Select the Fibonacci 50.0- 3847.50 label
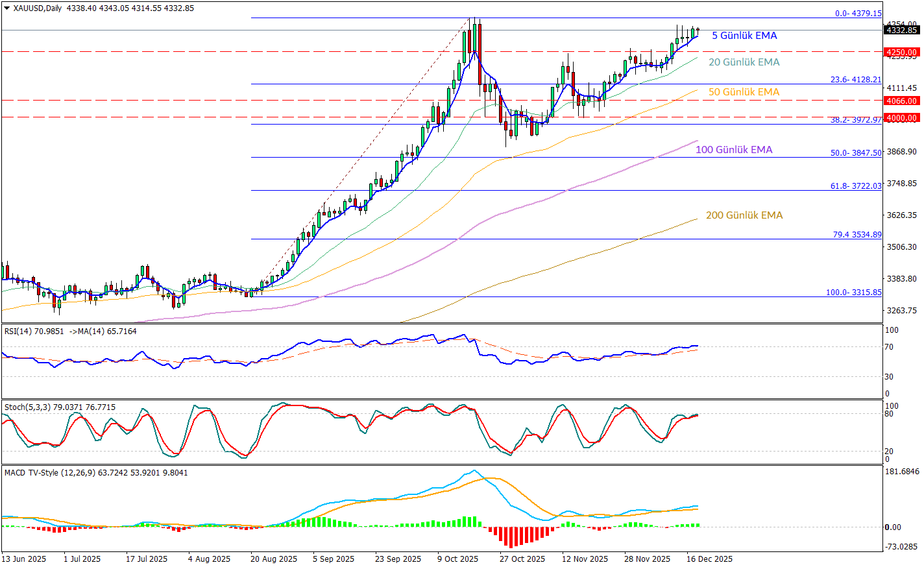 856,153
